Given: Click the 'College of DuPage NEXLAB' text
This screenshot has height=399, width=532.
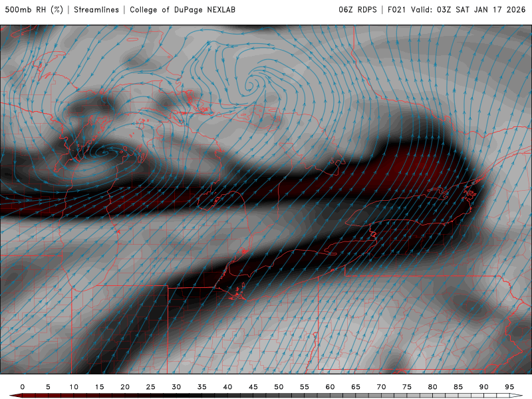Looking at the screenshot, I should point(182,10).
